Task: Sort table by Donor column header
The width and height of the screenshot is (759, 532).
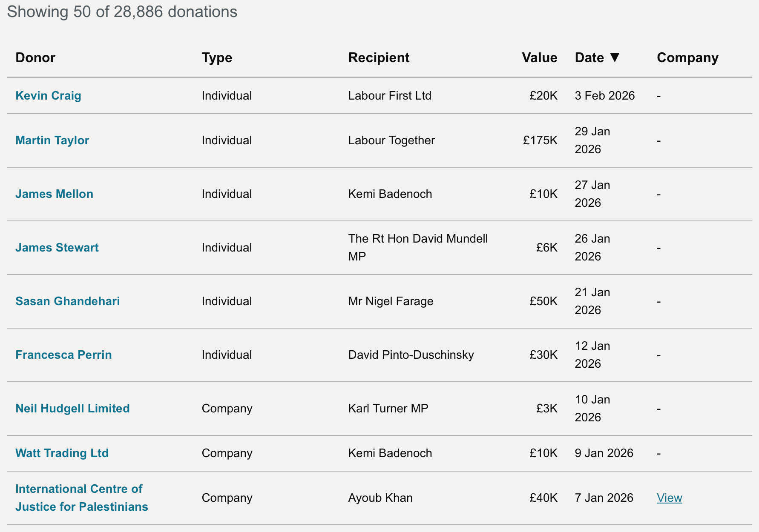Action: (35, 57)
